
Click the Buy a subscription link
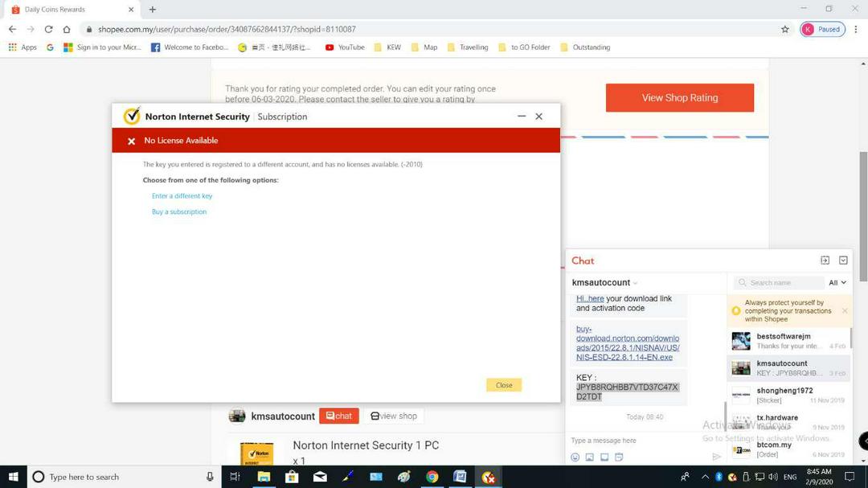(x=179, y=211)
